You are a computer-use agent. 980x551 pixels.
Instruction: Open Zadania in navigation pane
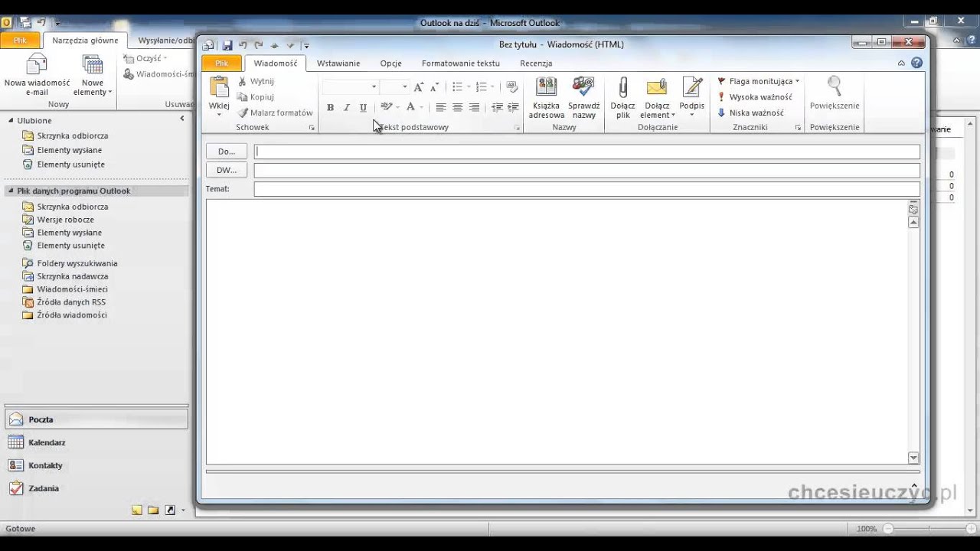[x=96, y=488]
